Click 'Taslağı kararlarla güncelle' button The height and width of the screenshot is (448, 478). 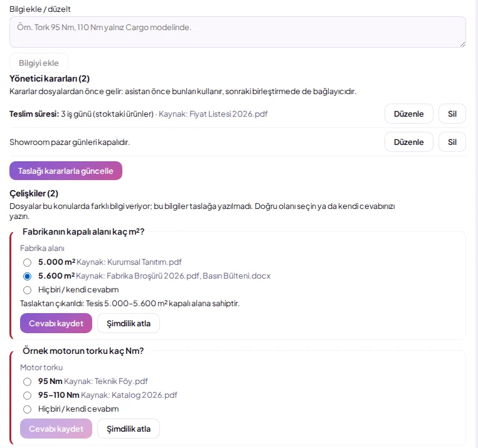click(x=66, y=171)
